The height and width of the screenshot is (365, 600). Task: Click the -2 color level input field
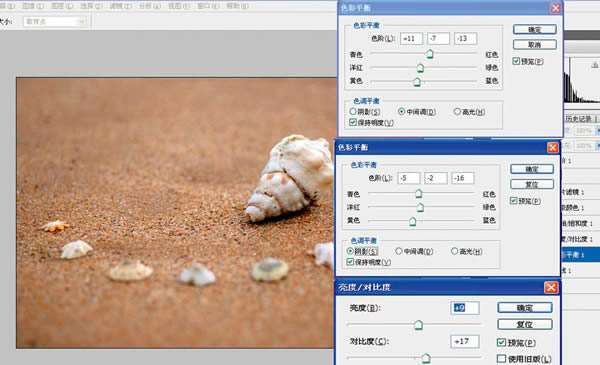(435, 178)
